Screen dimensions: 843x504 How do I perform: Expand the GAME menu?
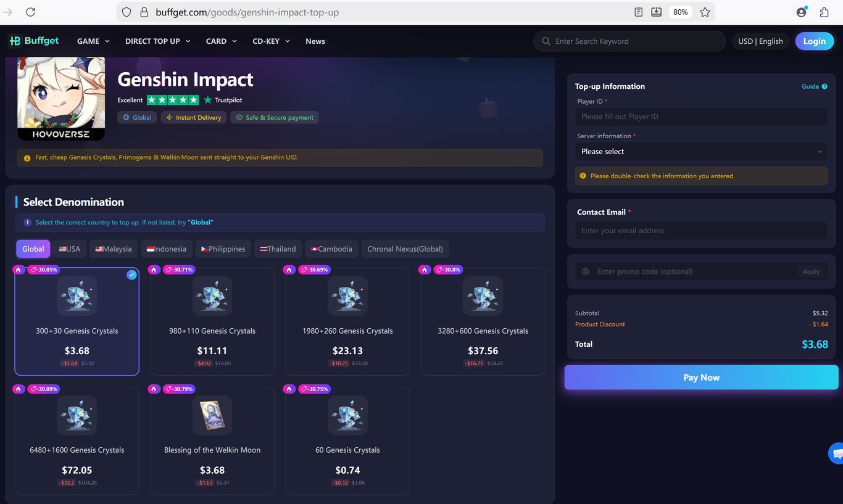(93, 41)
